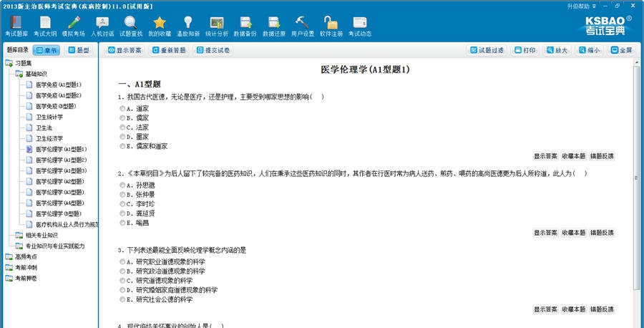Click the 重新答题 redo answers toolbar button
The image size is (644, 328).
pos(169,50)
